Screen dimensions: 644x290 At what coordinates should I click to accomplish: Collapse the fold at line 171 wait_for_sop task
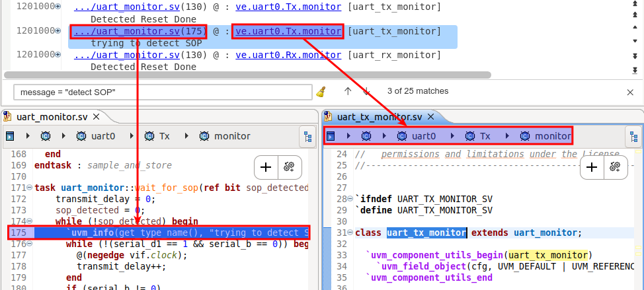coord(29,188)
